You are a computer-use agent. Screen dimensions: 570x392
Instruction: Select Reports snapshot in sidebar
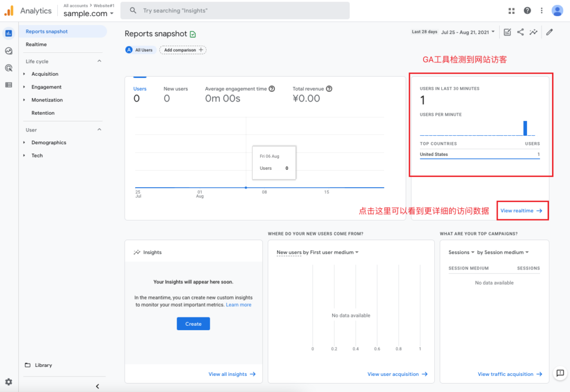(x=62, y=32)
